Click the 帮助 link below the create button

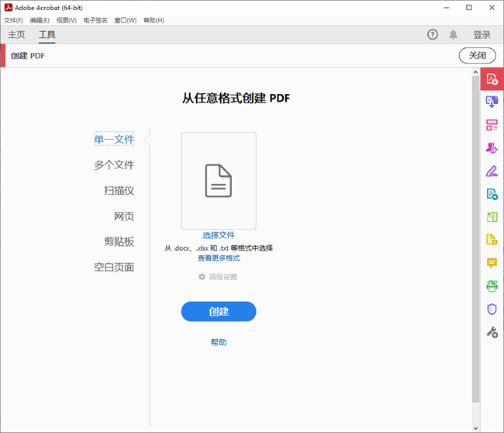tap(219, 342)
